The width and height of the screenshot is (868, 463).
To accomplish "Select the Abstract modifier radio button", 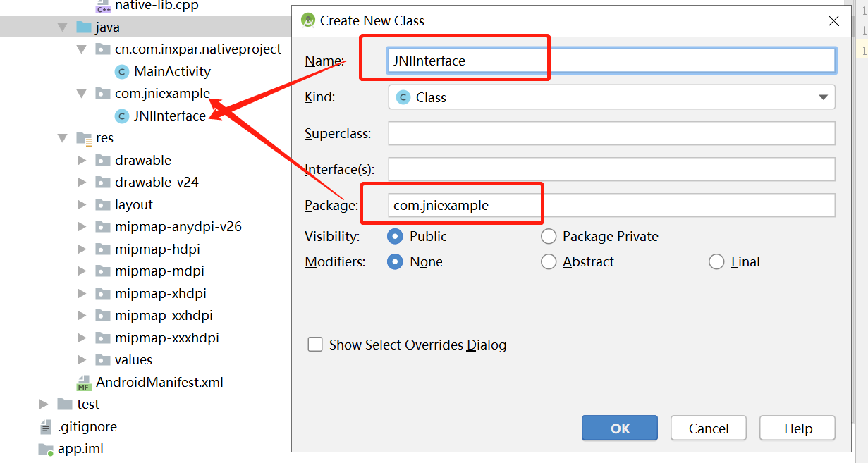I will tap(549, 261).
